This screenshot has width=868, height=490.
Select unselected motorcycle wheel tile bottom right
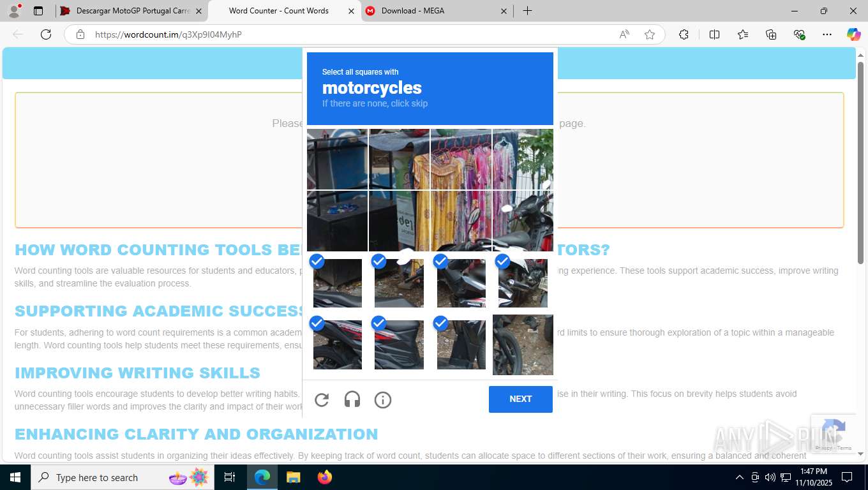(523, 345)
